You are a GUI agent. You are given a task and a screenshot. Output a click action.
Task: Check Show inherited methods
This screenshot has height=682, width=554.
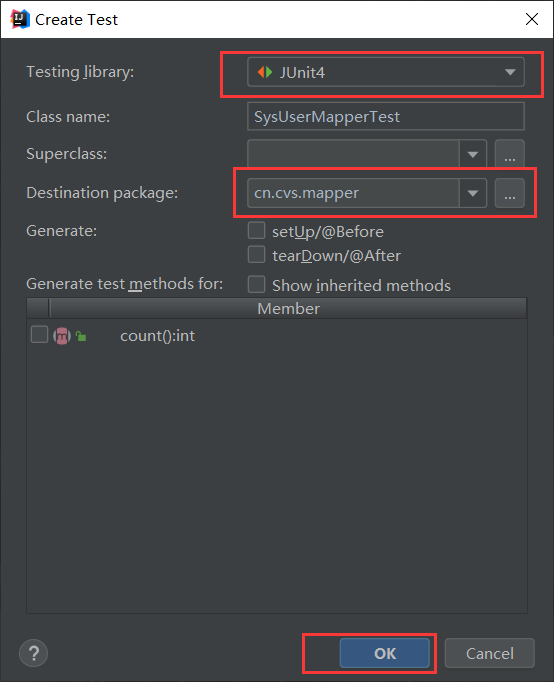tap(256, 284)
